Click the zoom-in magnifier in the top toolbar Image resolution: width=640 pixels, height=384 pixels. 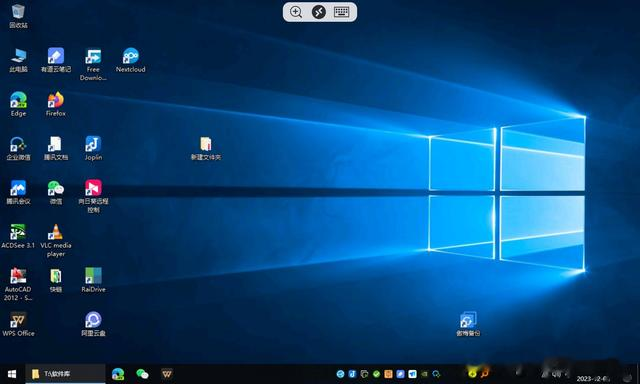click(296, 12)
